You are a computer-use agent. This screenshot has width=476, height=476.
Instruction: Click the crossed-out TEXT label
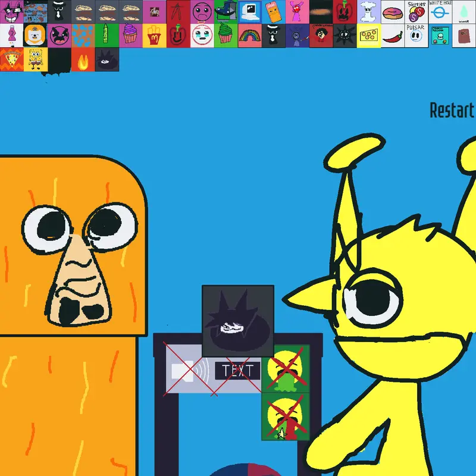point(237,371)
